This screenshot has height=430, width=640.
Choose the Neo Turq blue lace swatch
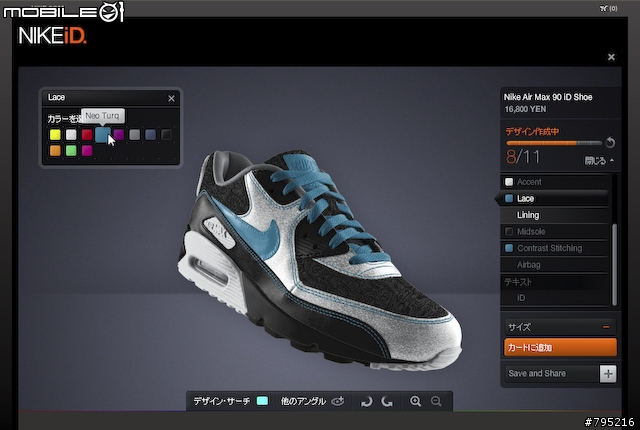[x=103, y=134]
